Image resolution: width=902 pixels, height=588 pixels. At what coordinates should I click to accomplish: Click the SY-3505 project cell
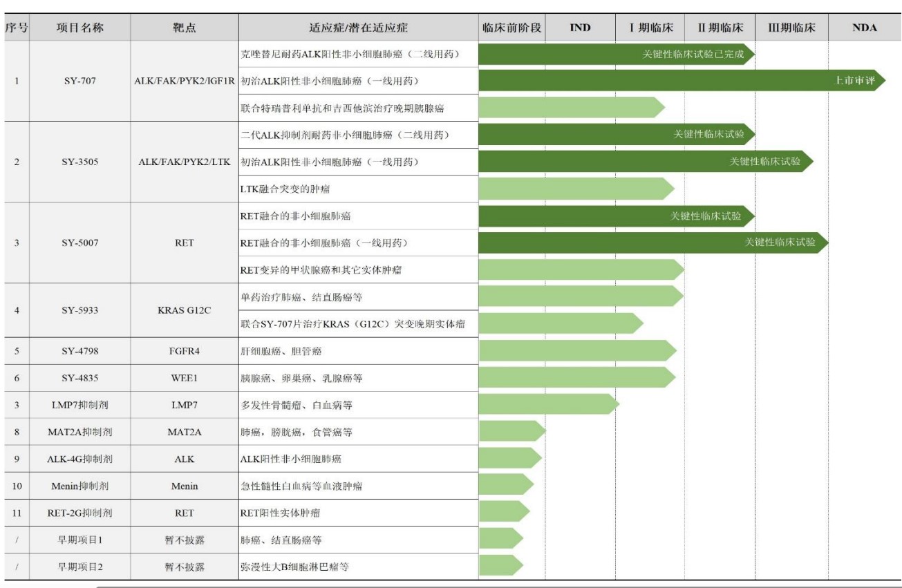[79, 162]
